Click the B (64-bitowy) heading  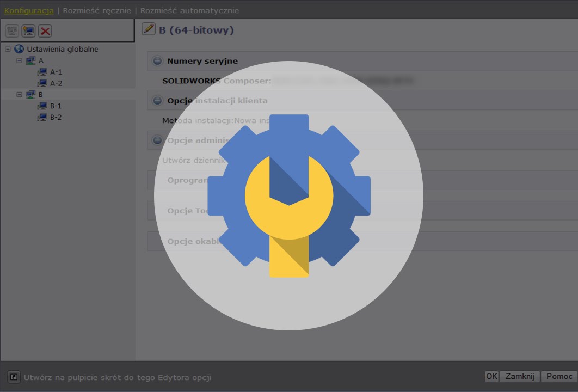196,30
